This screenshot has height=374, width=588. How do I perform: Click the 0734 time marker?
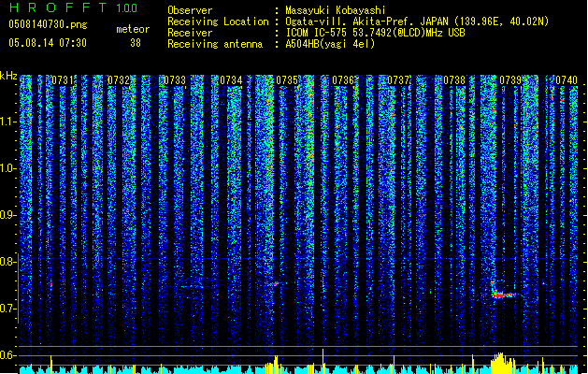tap(231, 80)
